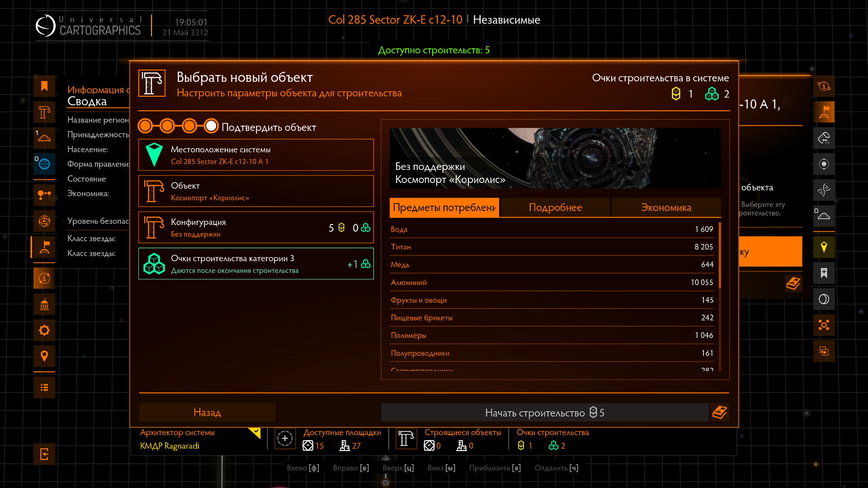Click the orange nodes cluster icon
The height and width of the screenshot is (488, 868).
pyautogui.click(x=824, y=325)
